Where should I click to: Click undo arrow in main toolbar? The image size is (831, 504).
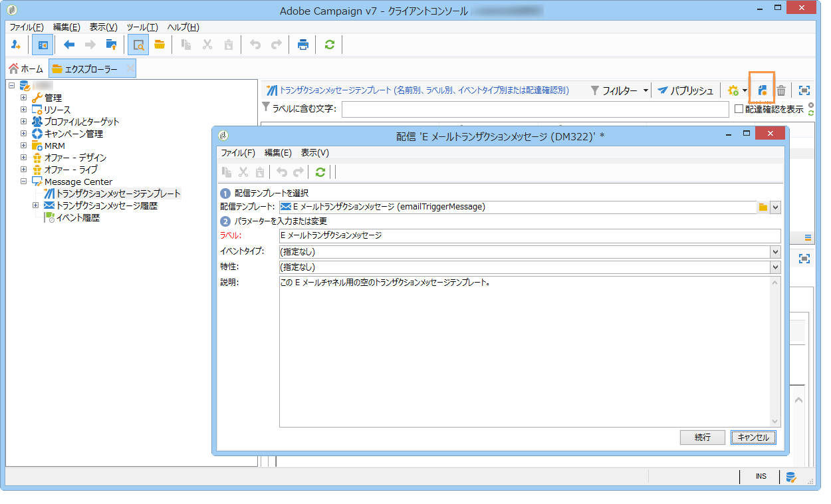point(255,45)
